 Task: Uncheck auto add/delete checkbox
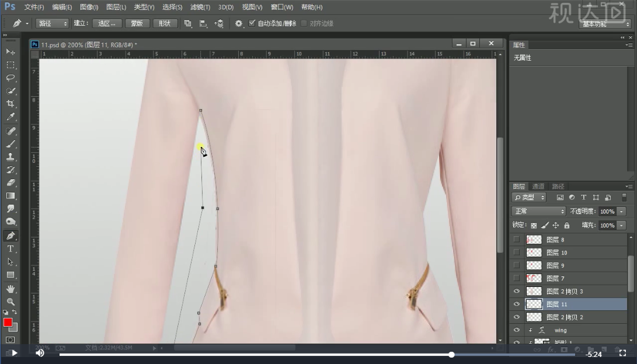click(x=252, y=23)
